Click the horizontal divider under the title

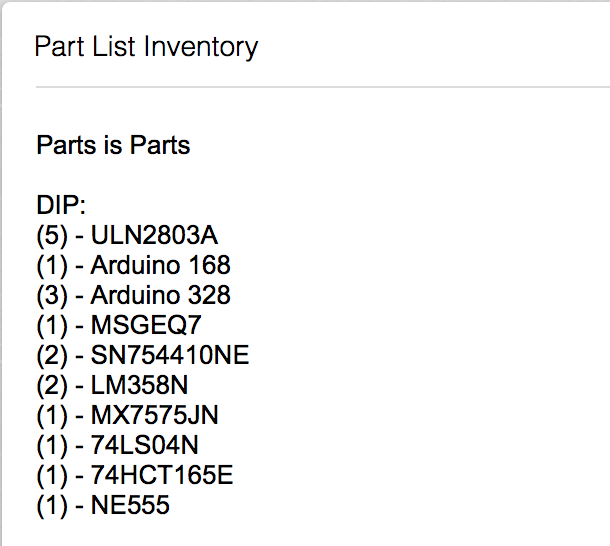pyautogui.click(x=323, y=87)
